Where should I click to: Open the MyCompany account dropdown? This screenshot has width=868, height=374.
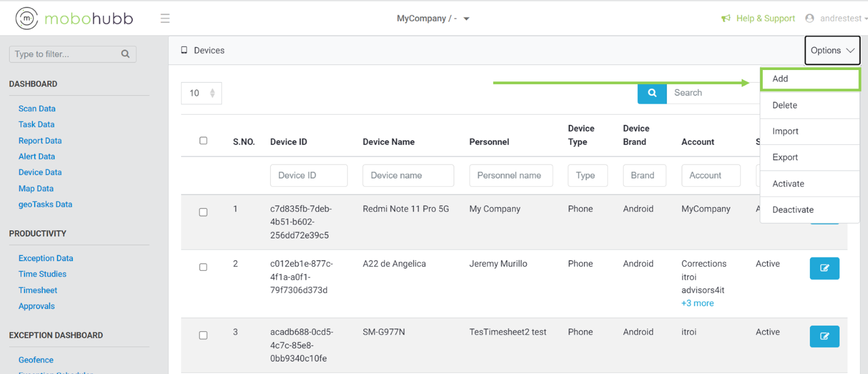click(432, 18)
